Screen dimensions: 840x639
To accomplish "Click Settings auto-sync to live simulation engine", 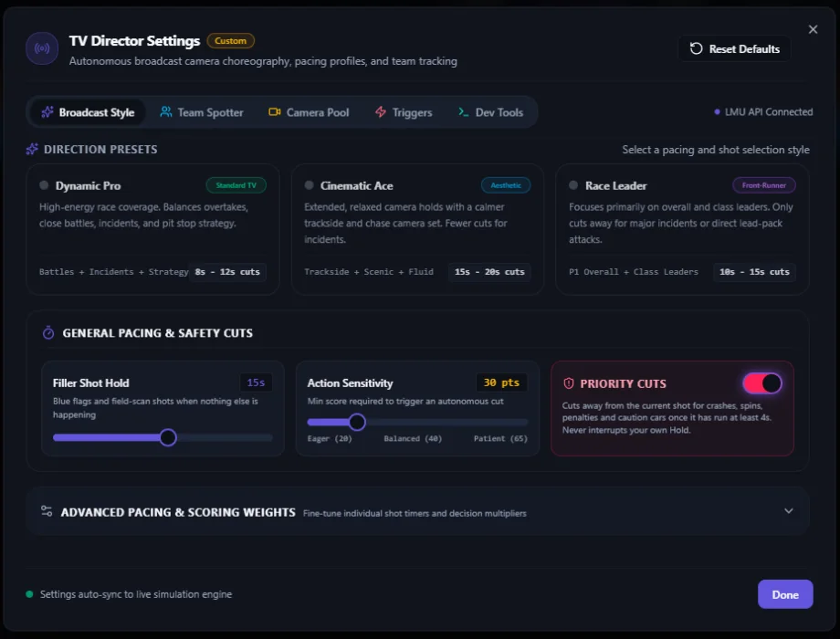I will click(135, 594).
